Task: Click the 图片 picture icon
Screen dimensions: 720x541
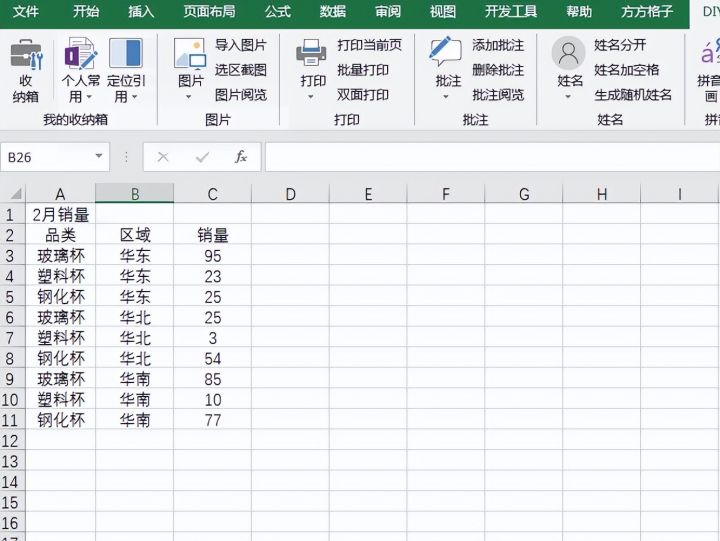Action: coord(190,54)
